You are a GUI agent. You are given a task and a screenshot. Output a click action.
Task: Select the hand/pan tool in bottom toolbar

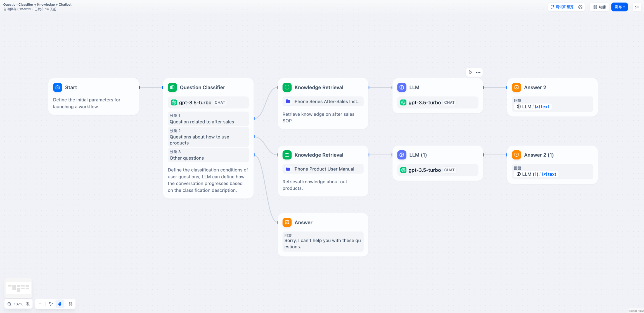click(x=60, y=303)
